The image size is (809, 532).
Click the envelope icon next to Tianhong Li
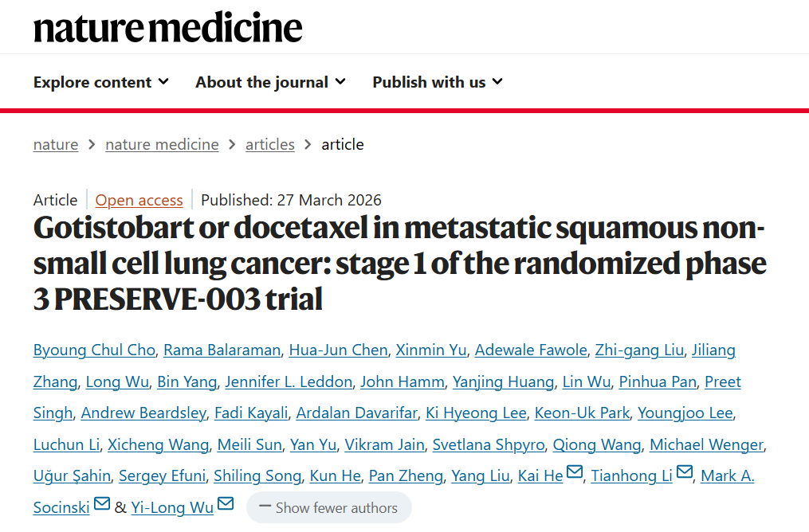point(684,475)
